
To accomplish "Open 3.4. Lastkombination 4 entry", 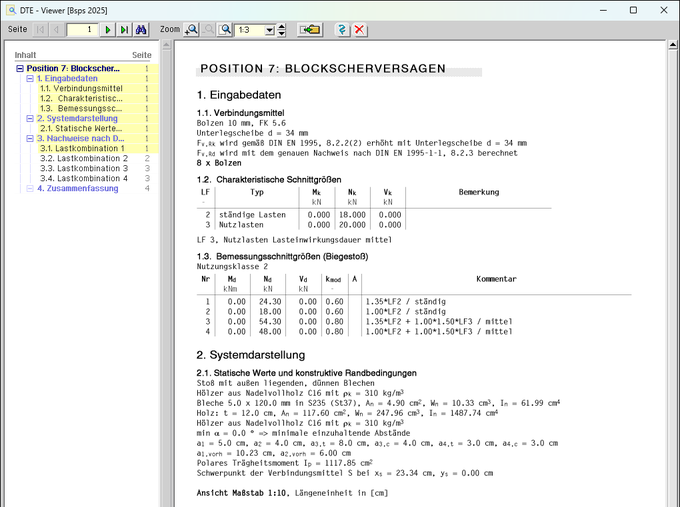I will point(82,178).
